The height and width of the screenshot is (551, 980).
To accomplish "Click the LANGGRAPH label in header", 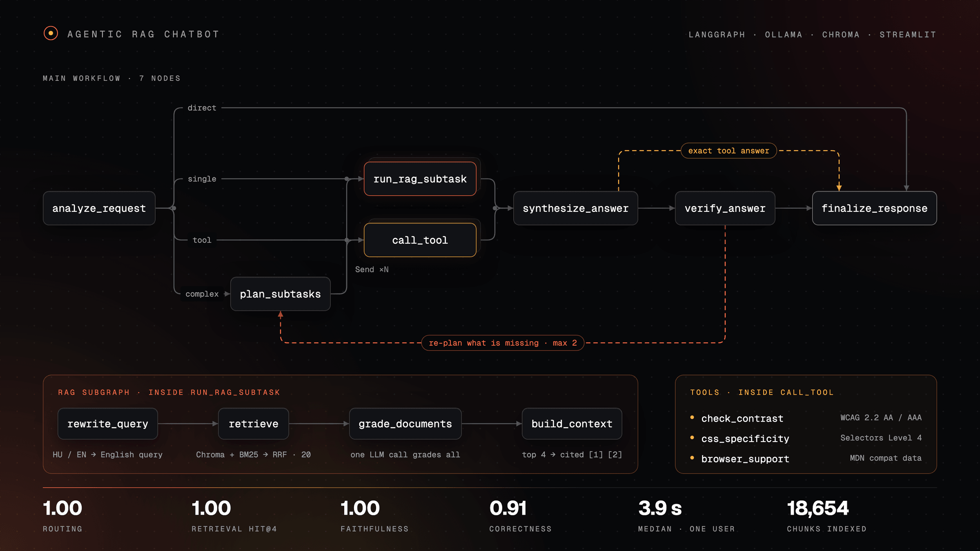I will tap(717, 35).
